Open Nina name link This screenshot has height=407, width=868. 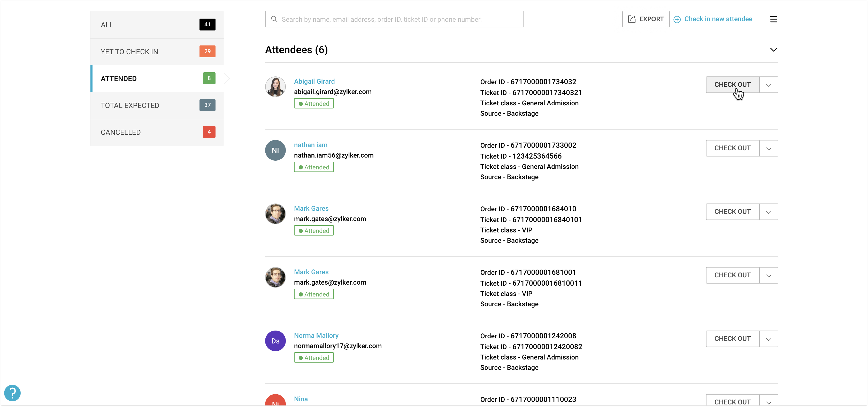(301, 399)
